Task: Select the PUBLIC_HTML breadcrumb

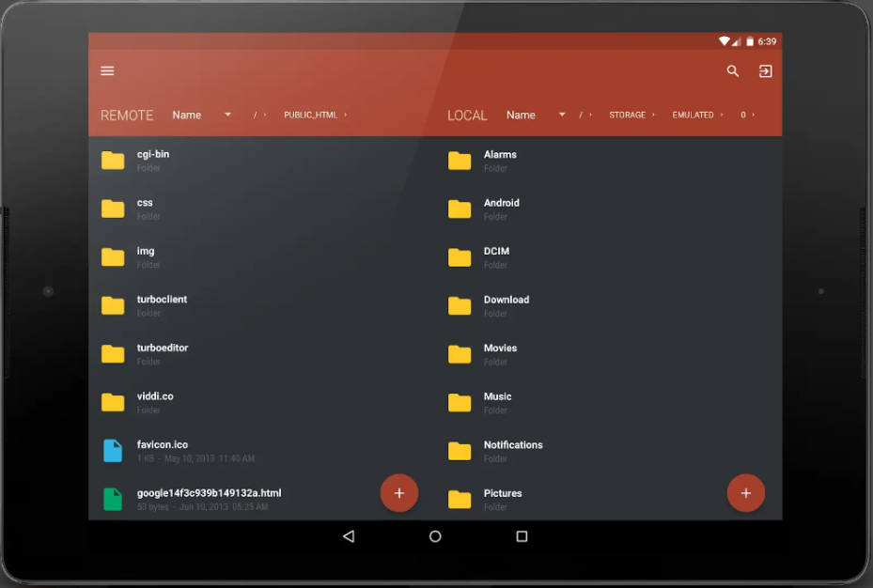Action: click(310, 115)
